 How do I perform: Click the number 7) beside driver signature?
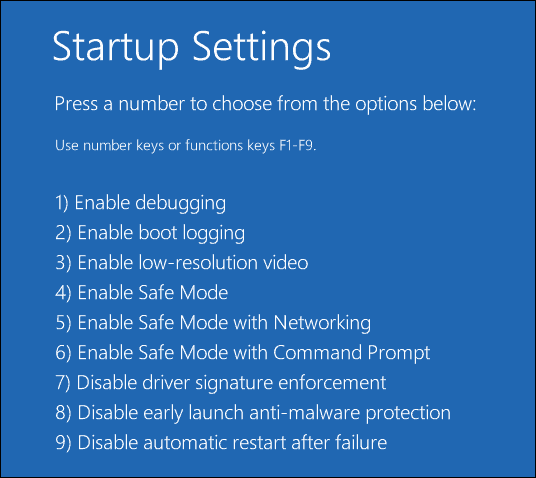[63, 383]
